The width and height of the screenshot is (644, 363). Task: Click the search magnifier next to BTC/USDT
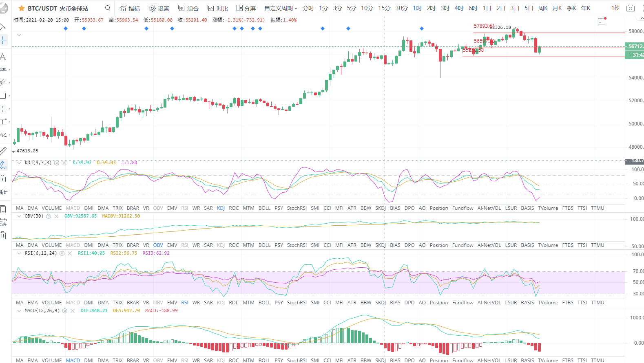(108, 8)
